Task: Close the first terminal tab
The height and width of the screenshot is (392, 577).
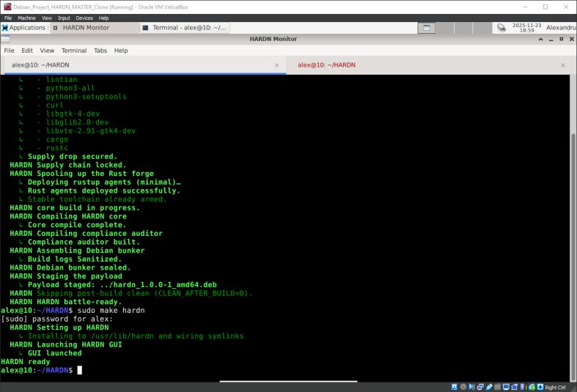Action: [276, 65]
